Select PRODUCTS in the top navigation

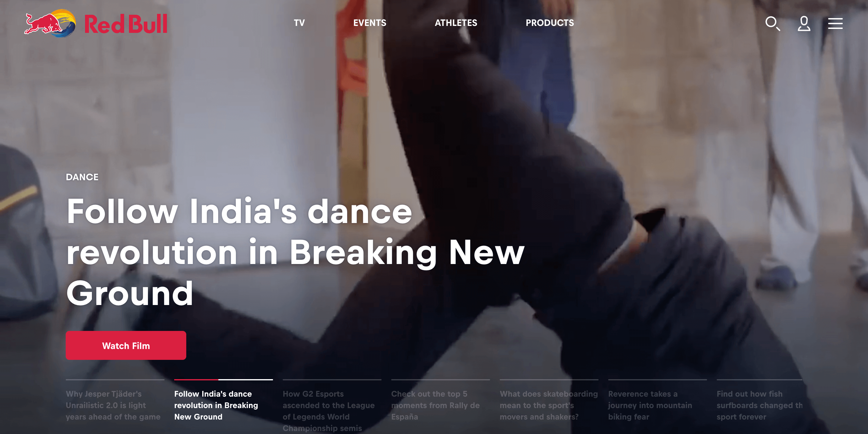tap(549, 23)
